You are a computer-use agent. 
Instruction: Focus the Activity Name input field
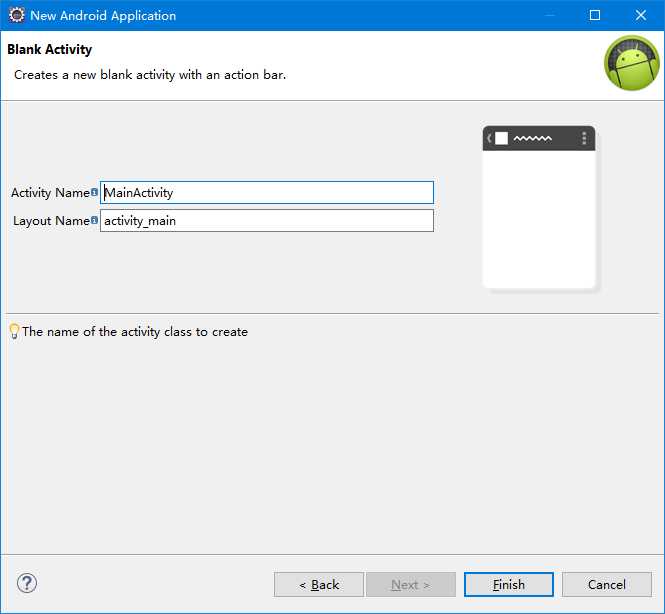pos(267,193)
